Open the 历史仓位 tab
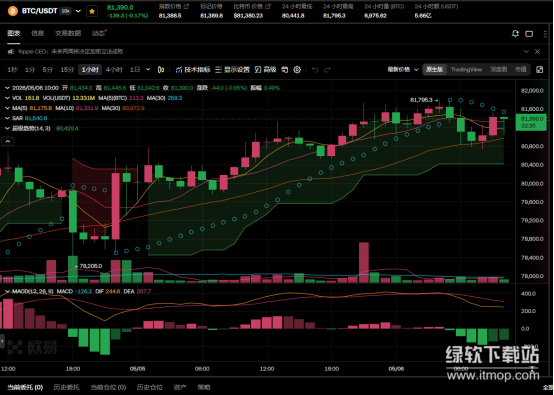 [x=150, y=387]
